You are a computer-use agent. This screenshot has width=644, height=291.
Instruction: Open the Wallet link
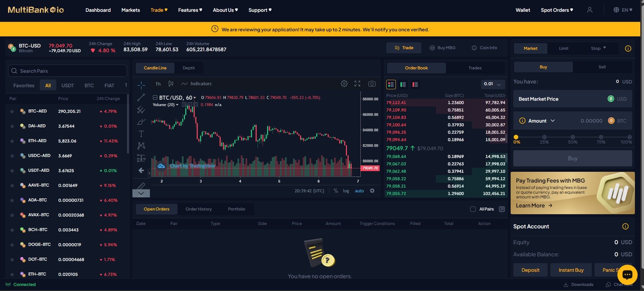tap(523, 10)
